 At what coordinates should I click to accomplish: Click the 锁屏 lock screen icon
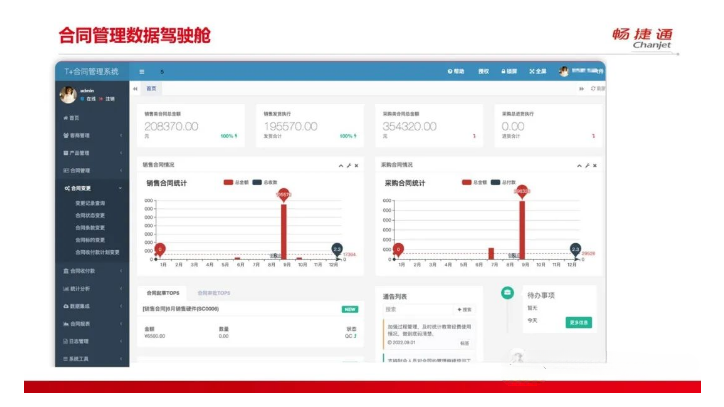pos(509,71)
